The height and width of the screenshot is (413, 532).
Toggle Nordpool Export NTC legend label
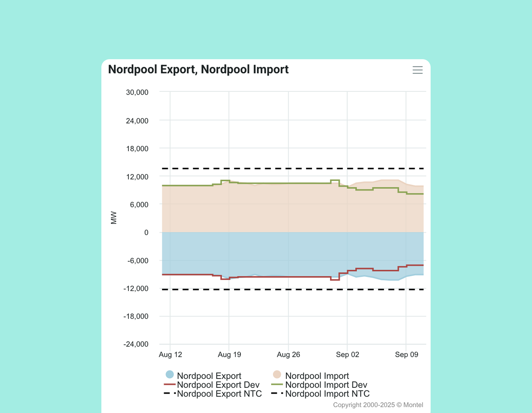219,394
